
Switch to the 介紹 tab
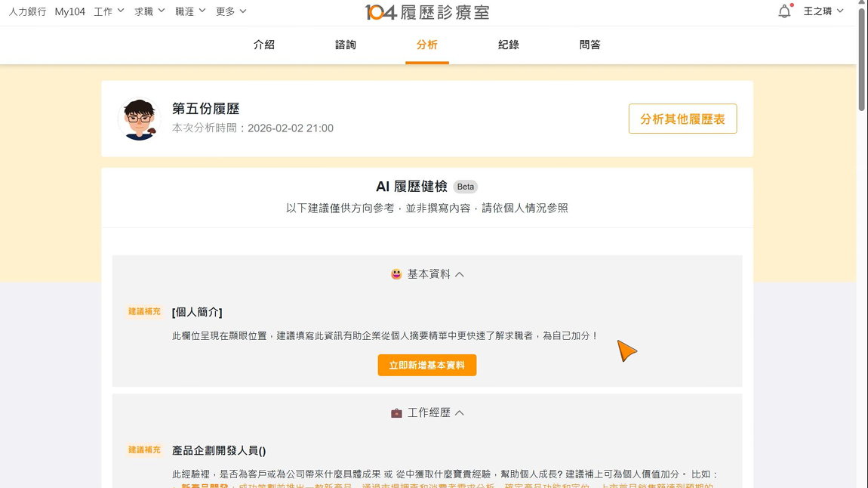264,45
